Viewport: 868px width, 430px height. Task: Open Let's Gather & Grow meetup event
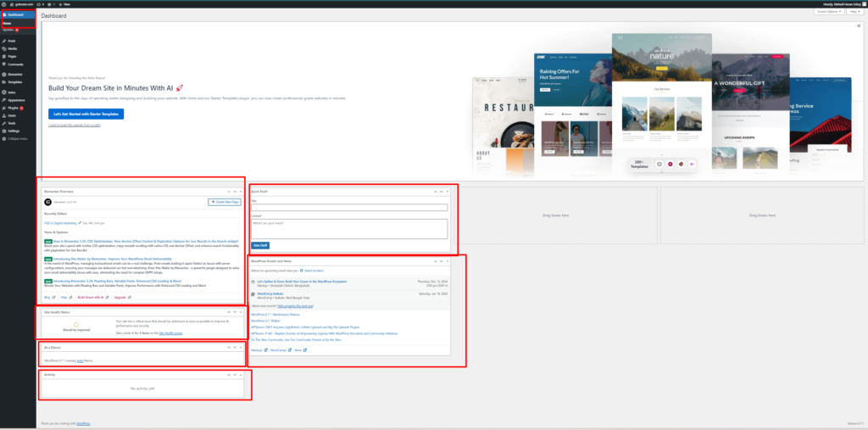point(302,282)
